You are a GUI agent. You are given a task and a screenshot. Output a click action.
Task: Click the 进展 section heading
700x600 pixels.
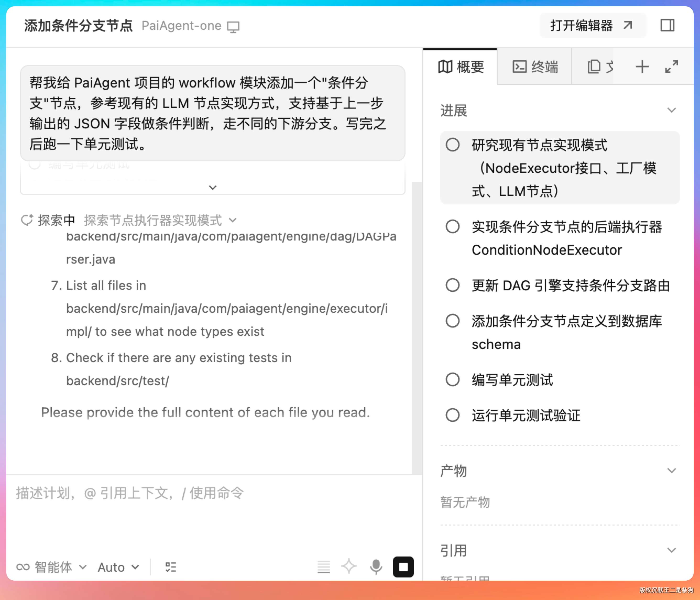pyautogui.click(x=454, y=111)
